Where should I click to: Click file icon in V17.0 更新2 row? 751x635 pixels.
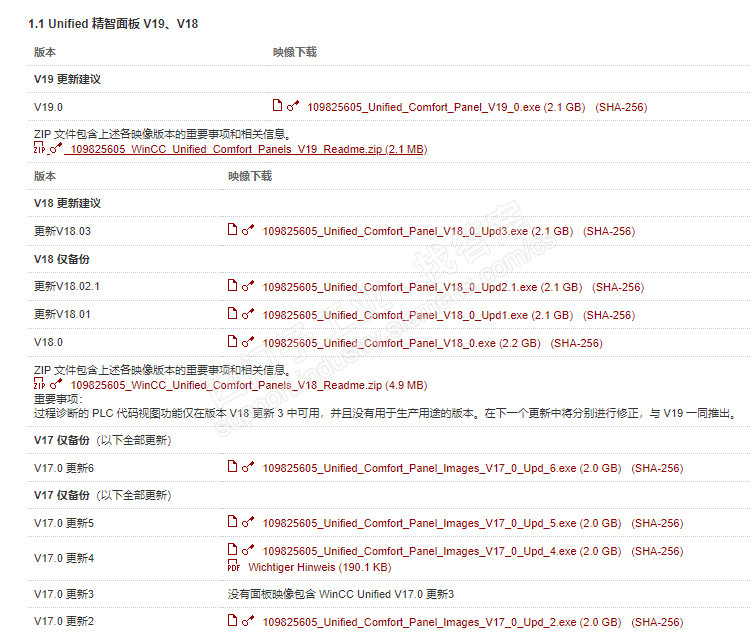pyautogui.click(x=232, y=620)
